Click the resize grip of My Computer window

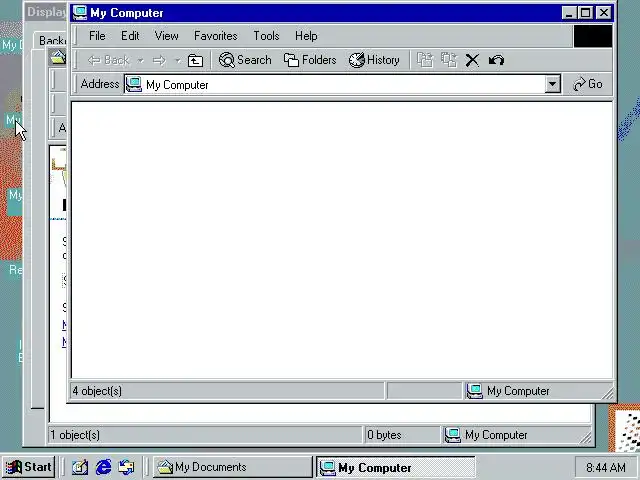607,393
